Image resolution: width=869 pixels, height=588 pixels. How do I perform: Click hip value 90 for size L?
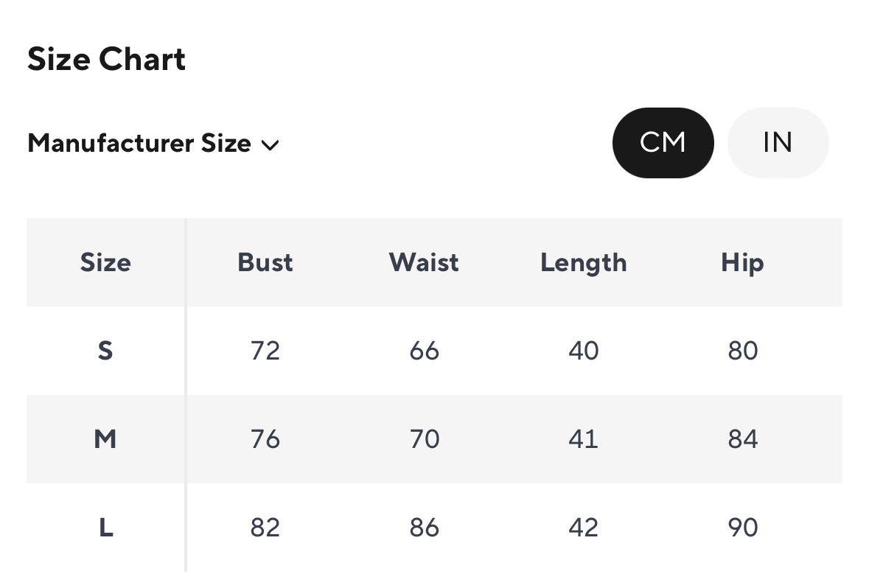pyautogui.click(x=743, y=527)
